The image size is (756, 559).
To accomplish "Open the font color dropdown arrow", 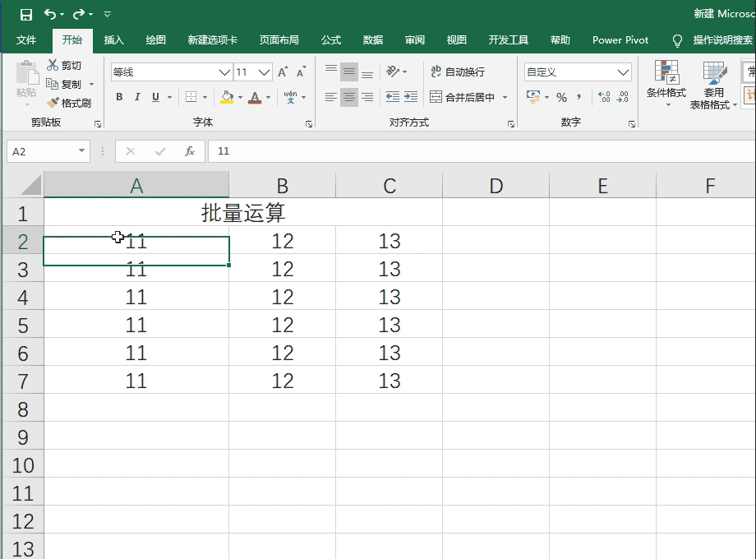I will coord(269,98).
